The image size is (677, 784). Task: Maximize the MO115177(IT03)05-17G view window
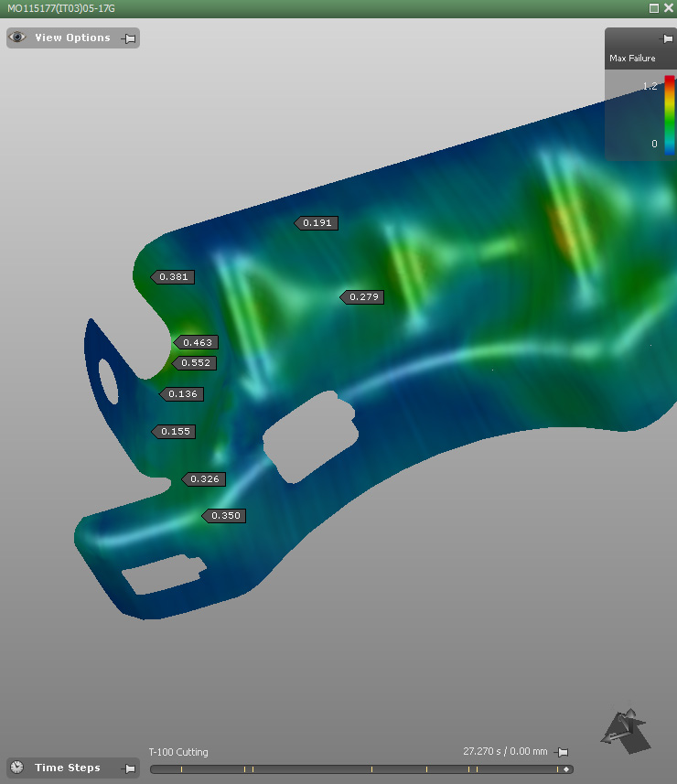coord(654,8)
